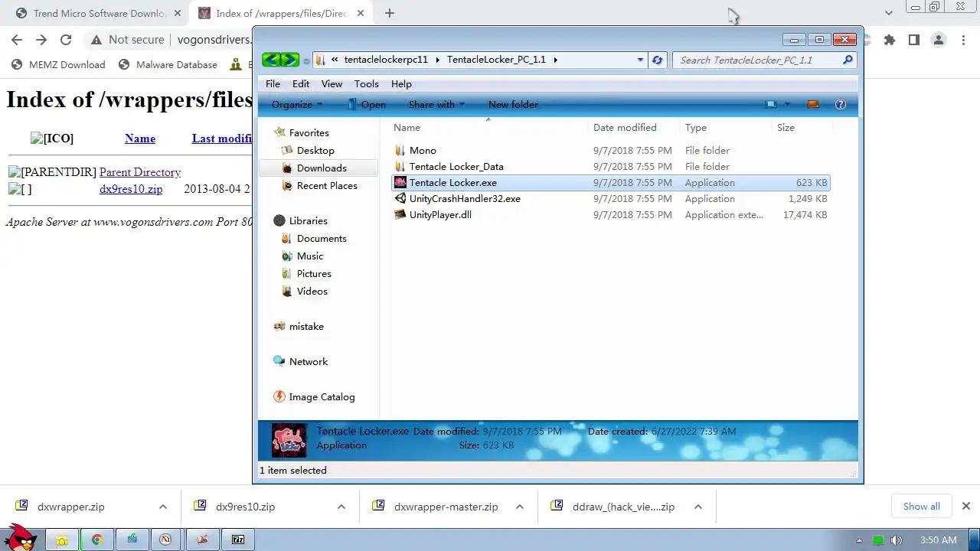Image resolution: width=980 pixels, height=551 pixels.
Task: Open 7-Zip from the taskbar
Action: coord(238,540)
